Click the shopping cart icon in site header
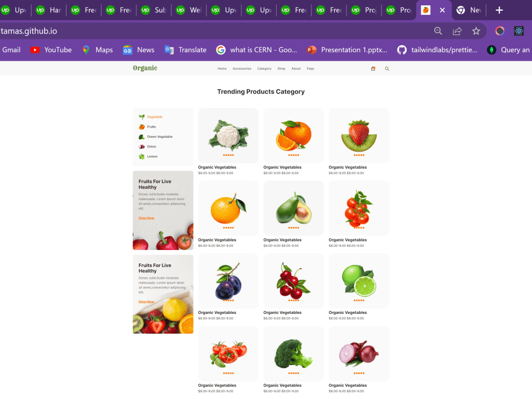This screenshot has height=399, width=532. pyautogui.click(x=373, y=69)
